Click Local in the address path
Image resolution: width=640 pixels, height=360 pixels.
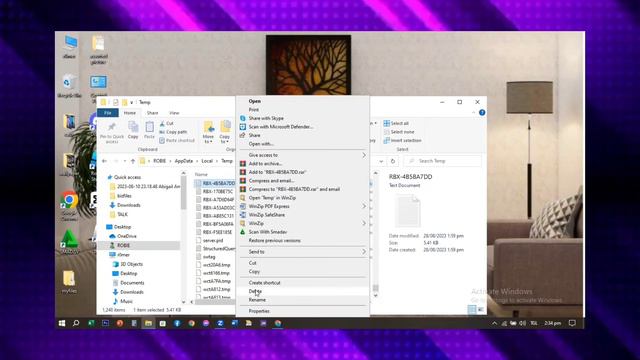click(207, 161)
